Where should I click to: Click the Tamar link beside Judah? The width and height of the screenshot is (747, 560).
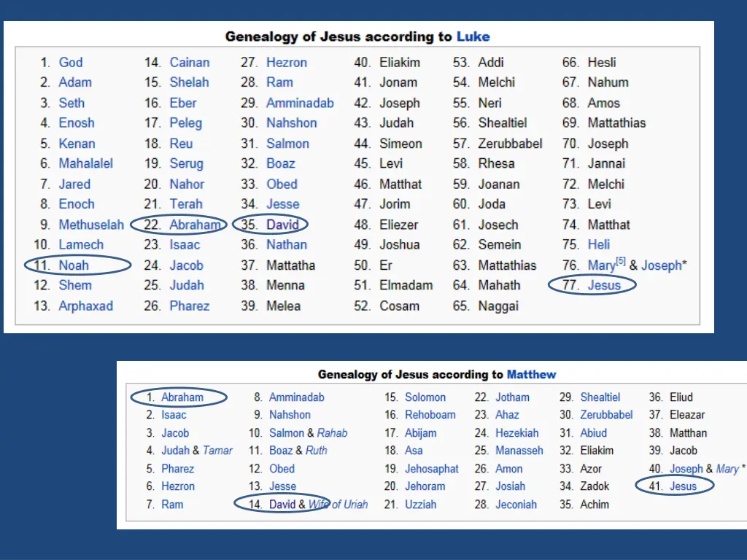click(x=217, y=451)
